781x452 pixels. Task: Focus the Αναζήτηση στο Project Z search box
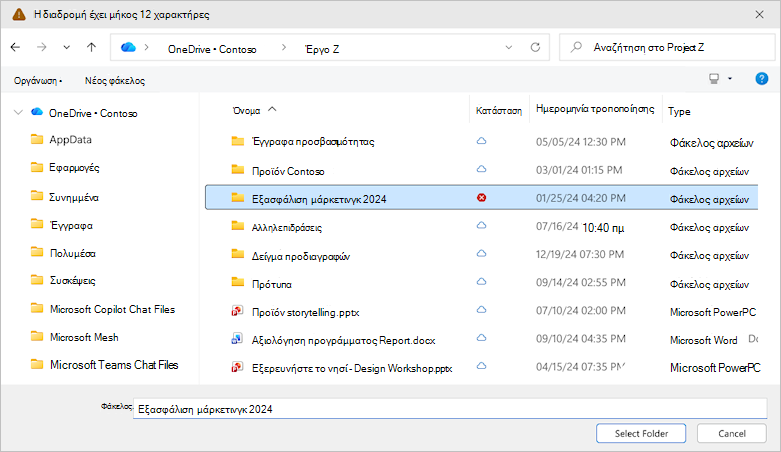tap(667, 47)
